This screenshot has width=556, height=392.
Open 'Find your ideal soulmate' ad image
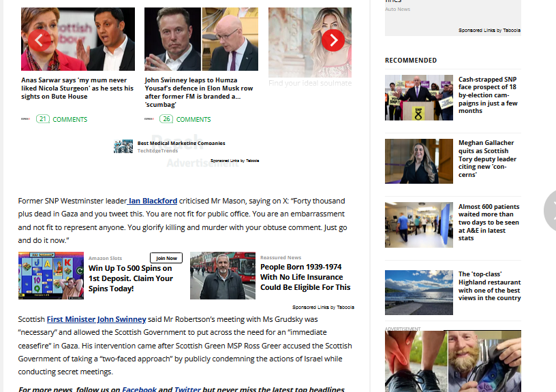pos(310,42)
